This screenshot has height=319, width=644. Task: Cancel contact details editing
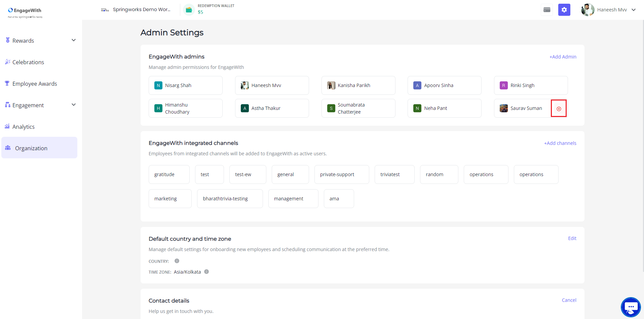click(x=569, y=300)
